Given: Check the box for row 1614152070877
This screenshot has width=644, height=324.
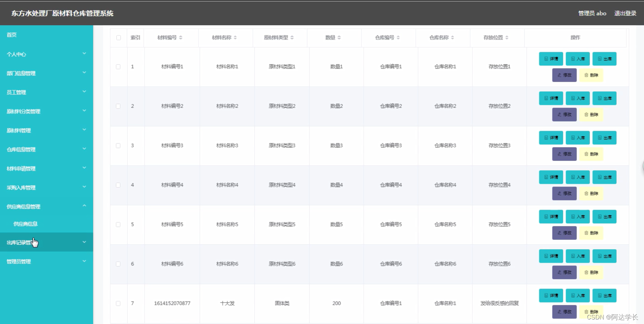Looking at the screenshot, I should pos(118,303).
